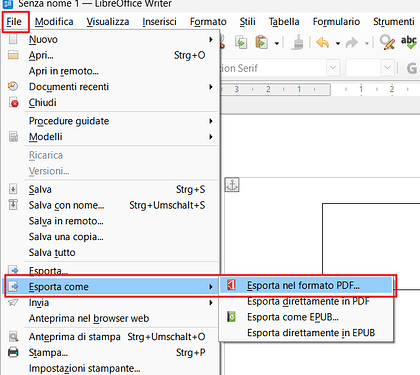The image size is (420, 375).
Task: Choose Esporta nel formato PDF...
Action: [305, 286]
